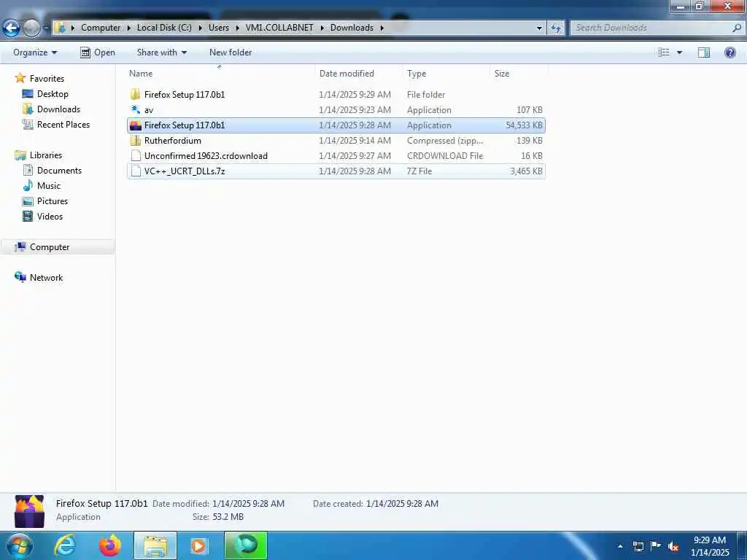Go back with the blue Back arrow
This screenshot has height=560, width=747.
(x=11, y=28)
